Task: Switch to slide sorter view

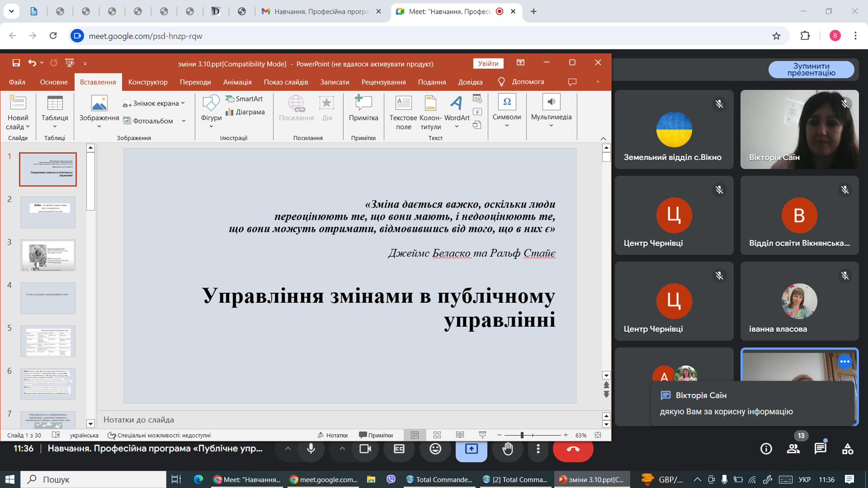Action: click(437, 435)
